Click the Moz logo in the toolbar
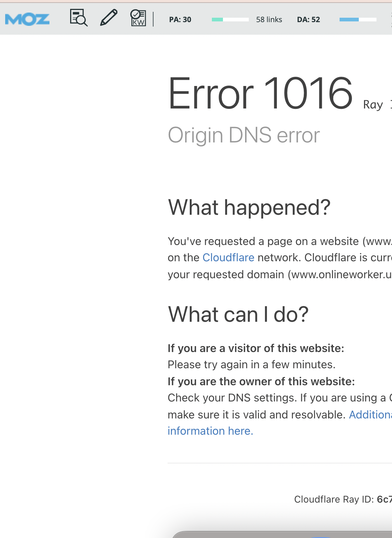The width and height of the screenshot is (392, 538). [x=27, y=19]
